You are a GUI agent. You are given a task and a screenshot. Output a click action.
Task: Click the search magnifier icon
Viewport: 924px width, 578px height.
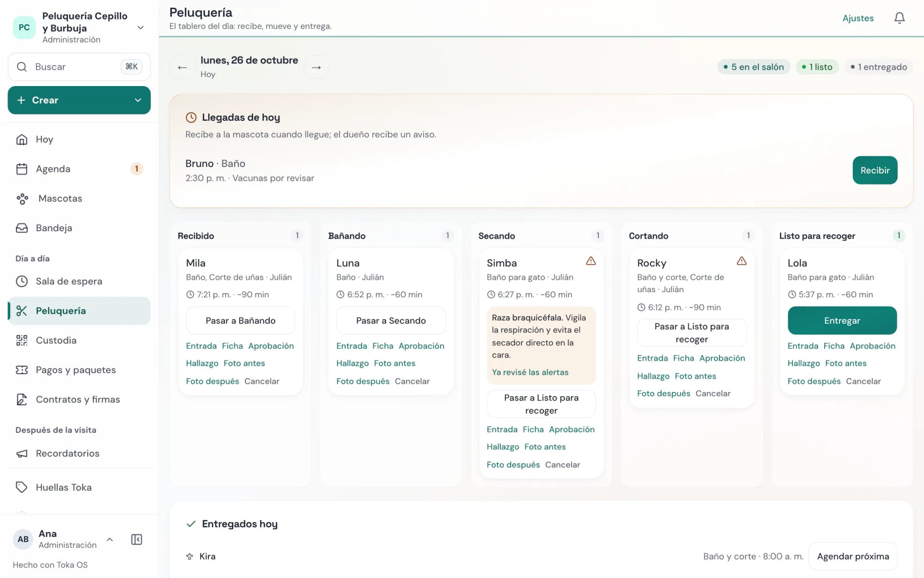point(22,67)
